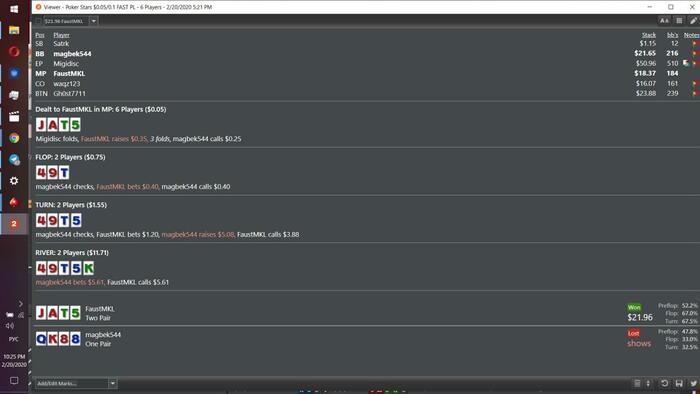The image size is (700, 394).
Task: Select the orange '2' app taskbar icon
Action: pyautogui.click(x=14, y=224)
